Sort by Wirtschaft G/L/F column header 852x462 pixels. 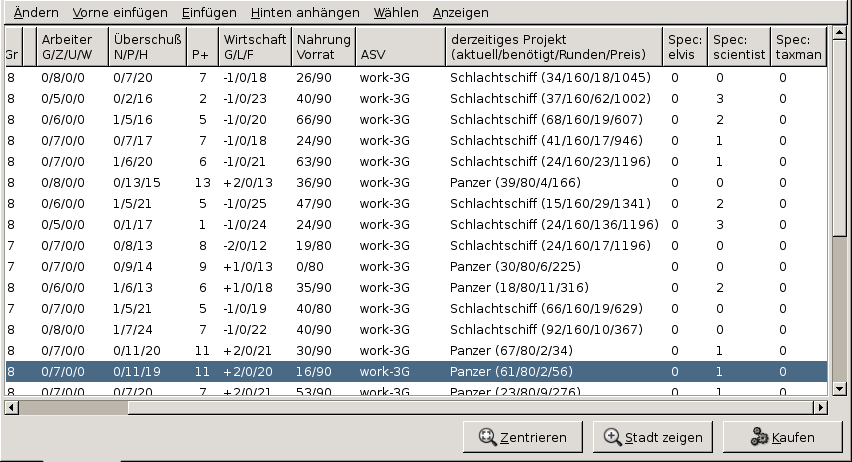tap(255, 47)
